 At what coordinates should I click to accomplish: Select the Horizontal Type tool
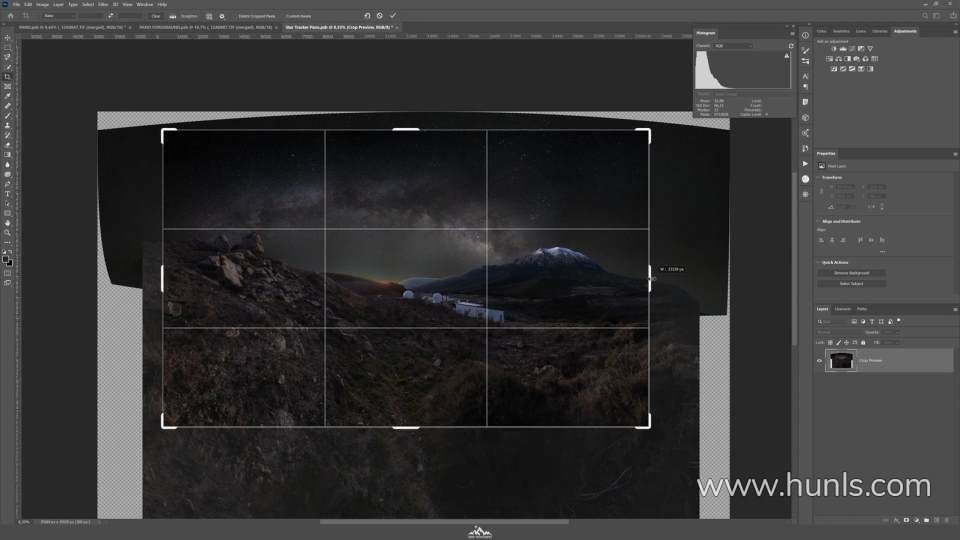coord(7,194)
